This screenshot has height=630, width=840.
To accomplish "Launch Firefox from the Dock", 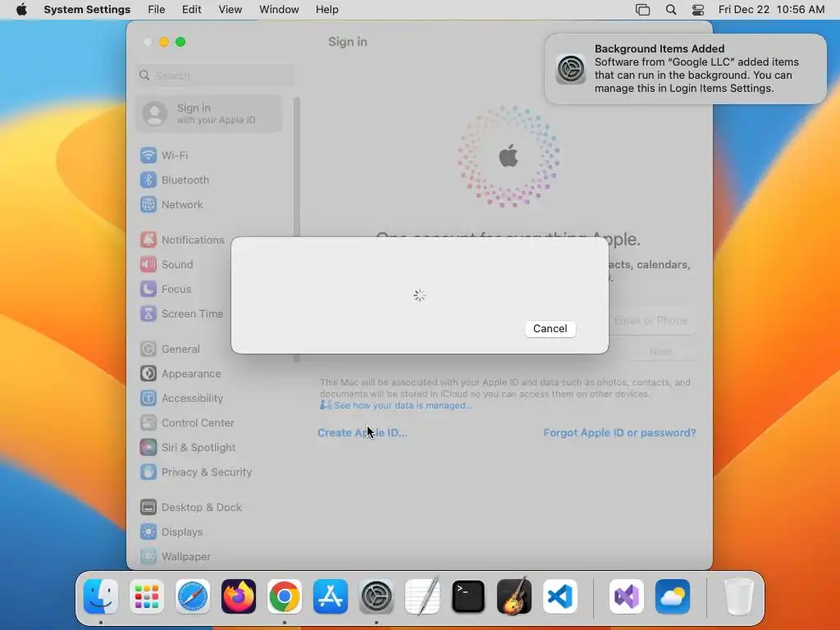I will [x=239, y=596].
